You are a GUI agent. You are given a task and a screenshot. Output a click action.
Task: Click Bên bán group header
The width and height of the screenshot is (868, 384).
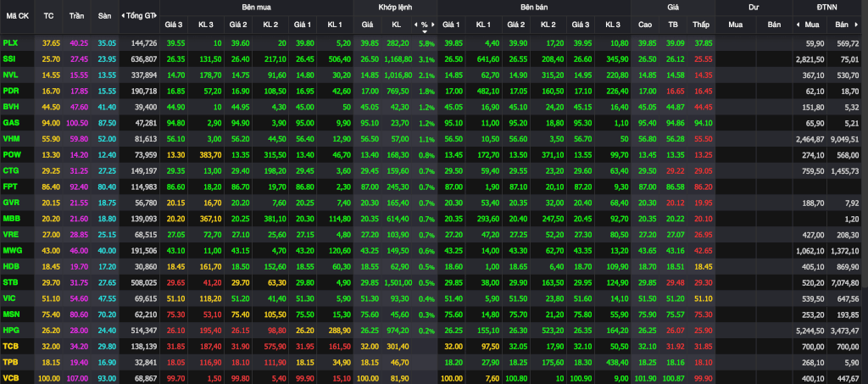pos(534,8)
